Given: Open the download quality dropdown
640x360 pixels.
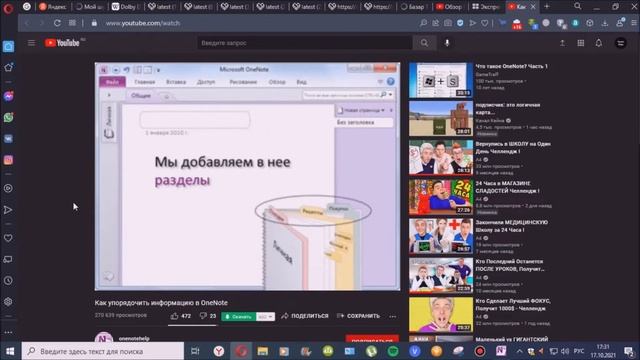Looking at the screenshot, I should 265,317.
